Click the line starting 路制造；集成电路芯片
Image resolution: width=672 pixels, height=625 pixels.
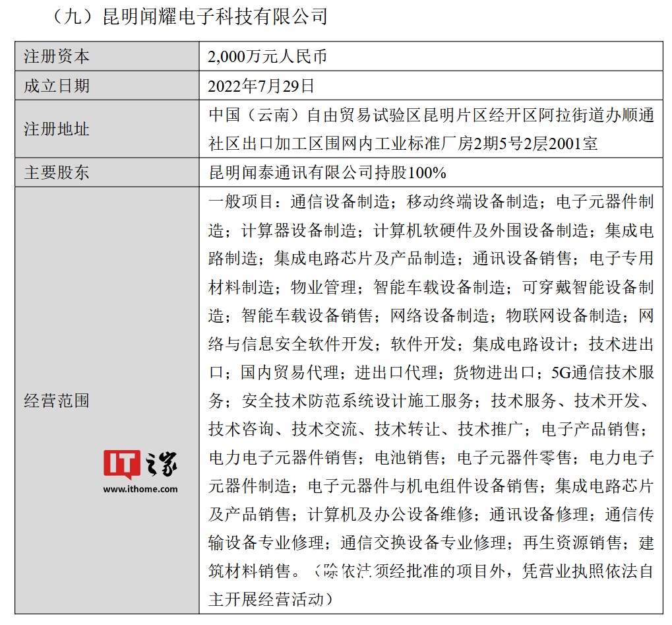coord(431,258)
